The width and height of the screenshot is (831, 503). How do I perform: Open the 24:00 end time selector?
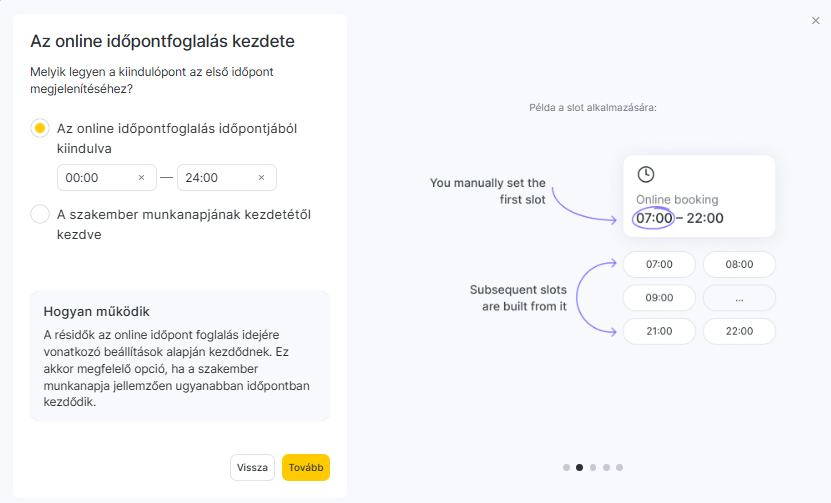point(215,178)
